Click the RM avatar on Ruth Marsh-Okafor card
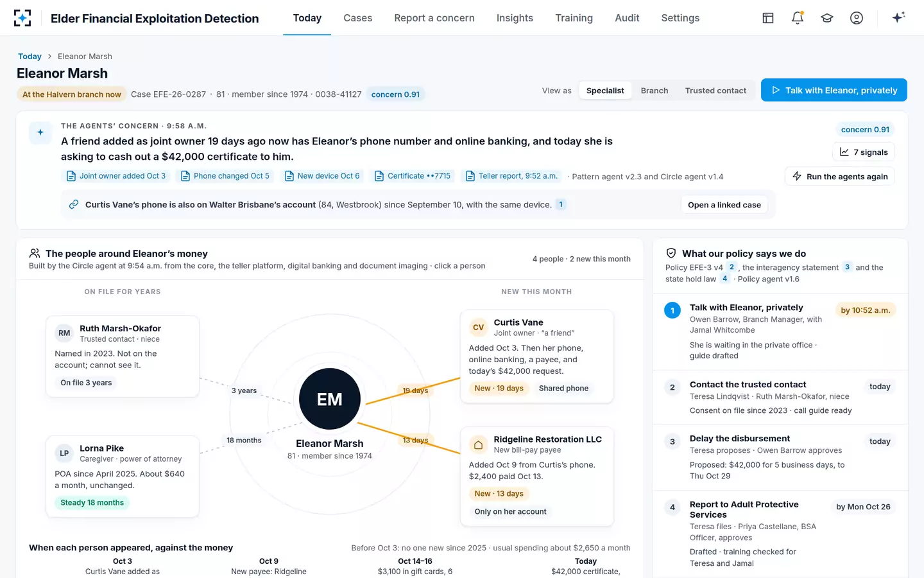Image resolution: width=924 pixels, height=578 pixels. tap(64, 333)
